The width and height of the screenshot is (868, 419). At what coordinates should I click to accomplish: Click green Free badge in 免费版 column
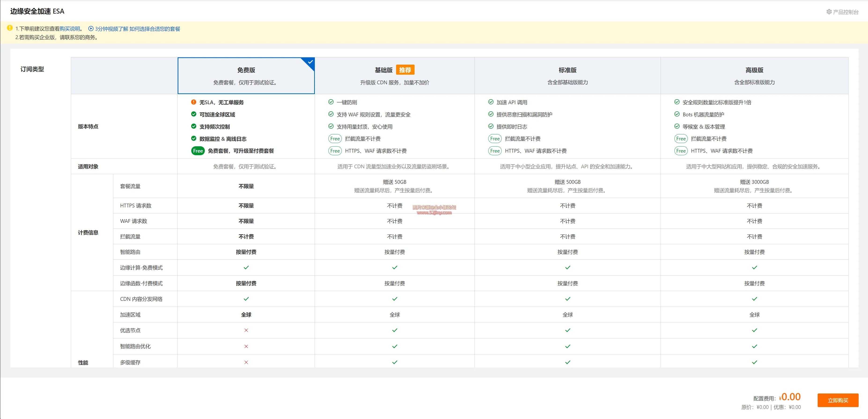(198, 151)
